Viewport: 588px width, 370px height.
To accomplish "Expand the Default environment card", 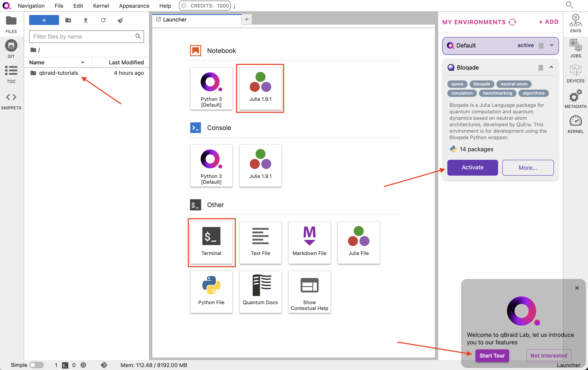I will point(552,45).
